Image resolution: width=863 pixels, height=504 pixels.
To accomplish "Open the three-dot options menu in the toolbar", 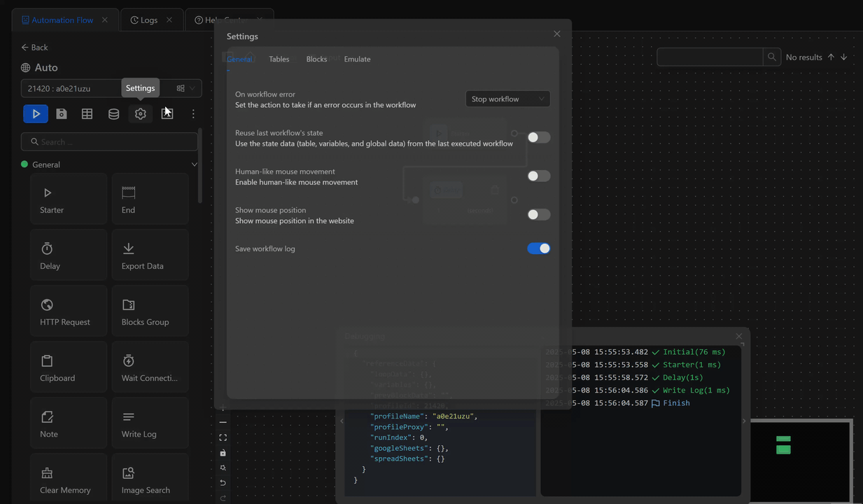I will click(193, 113).
